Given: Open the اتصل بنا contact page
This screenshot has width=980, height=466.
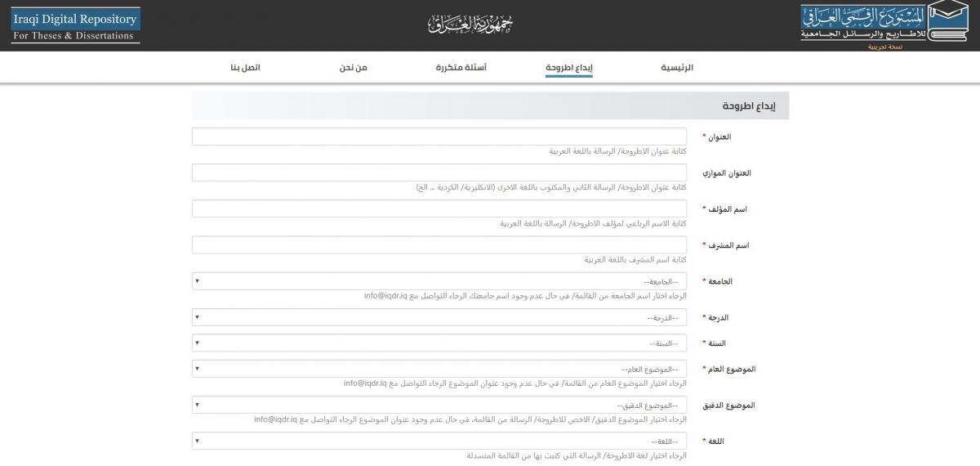Looking at the screenshot, I should tap(245, 67).
